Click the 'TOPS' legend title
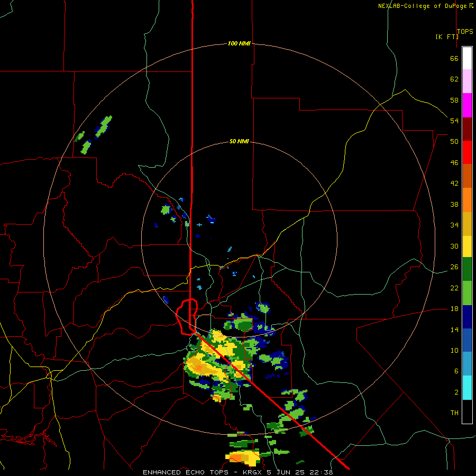Screen dimensions: 476x476 coord(465,31)
